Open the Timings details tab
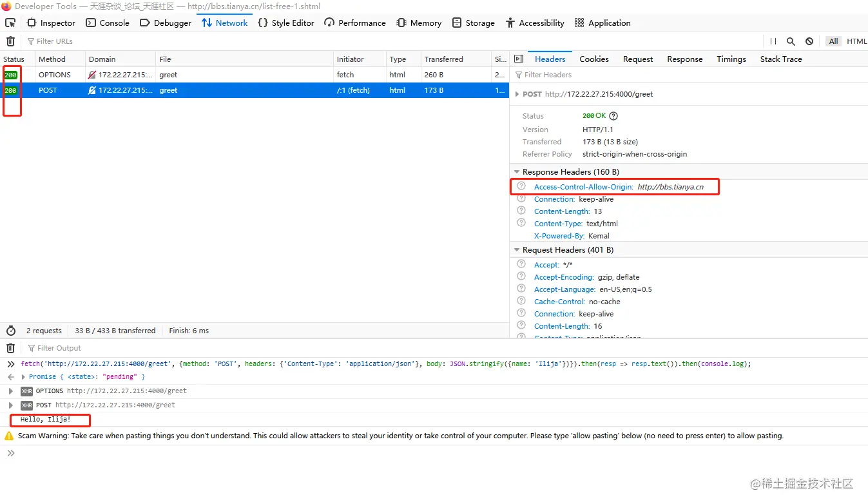868x504 pixels. [x=731, y=59]
